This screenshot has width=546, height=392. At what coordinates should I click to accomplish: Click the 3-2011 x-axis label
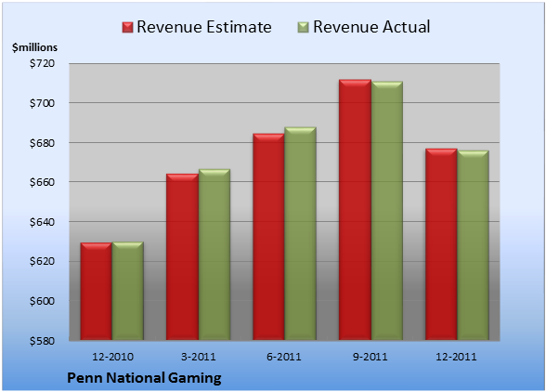(199, 357)
